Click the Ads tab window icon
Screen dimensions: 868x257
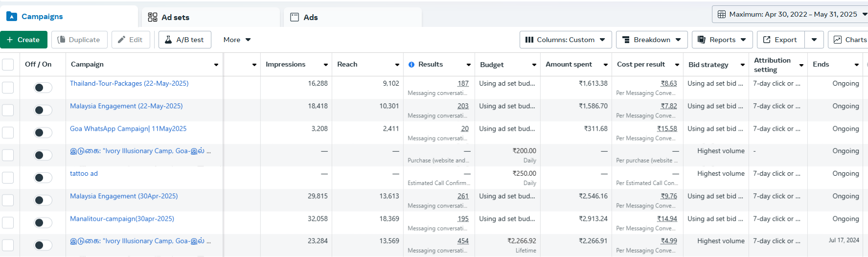pyautogui.click(x=295, y=18)
